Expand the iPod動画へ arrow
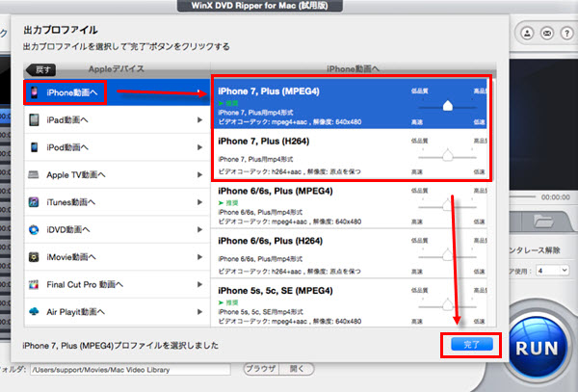Image resolution: width=578 pixels, height=392 pixels. 199,147
